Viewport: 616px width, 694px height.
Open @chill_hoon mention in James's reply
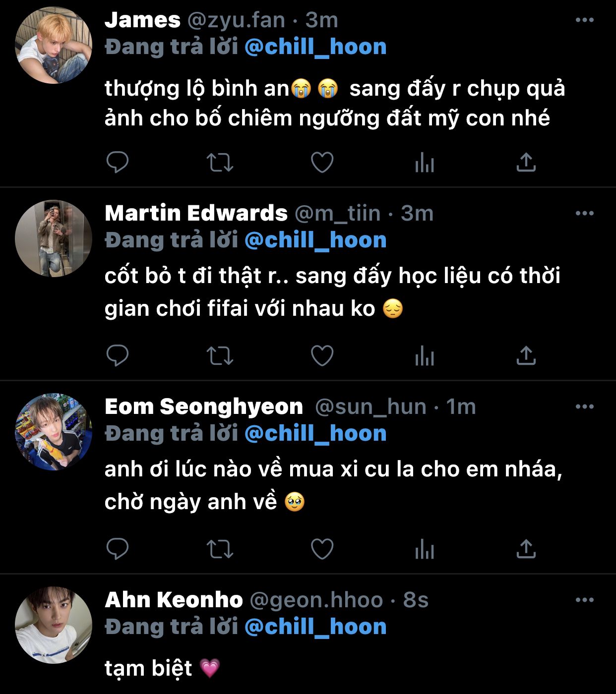click(x=315, y=47)
